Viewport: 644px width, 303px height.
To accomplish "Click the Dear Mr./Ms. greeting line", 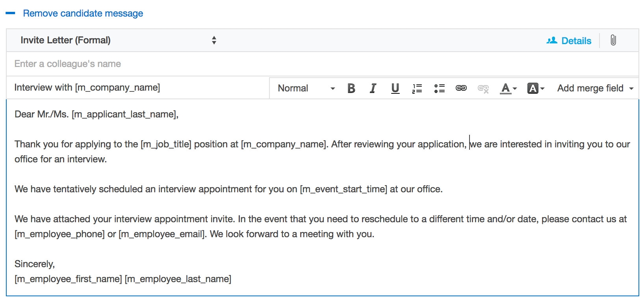I will (x=97, y=114).
